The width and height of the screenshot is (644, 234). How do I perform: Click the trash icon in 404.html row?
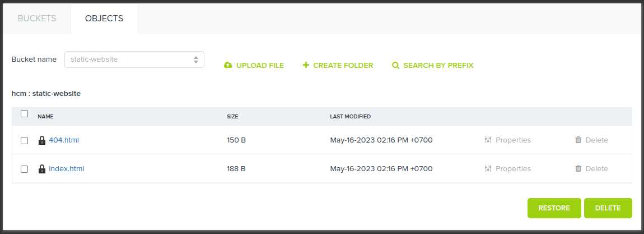(x=578, y=140)
